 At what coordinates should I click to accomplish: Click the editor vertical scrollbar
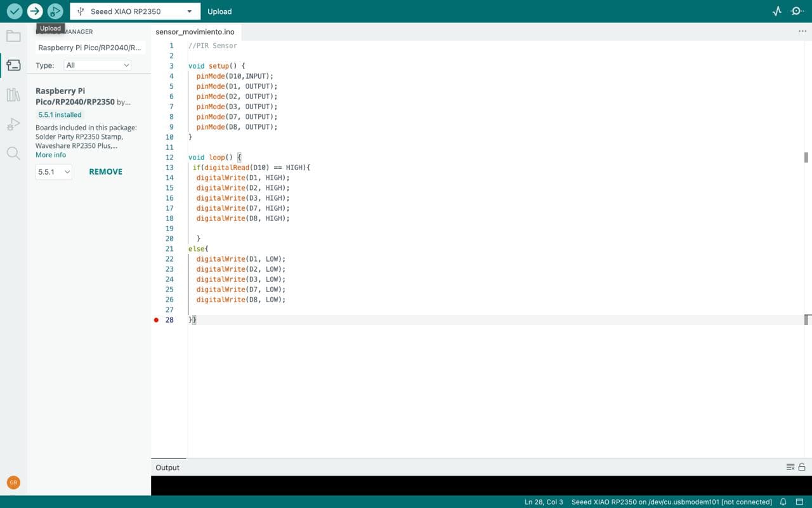(x=806, y=249)
